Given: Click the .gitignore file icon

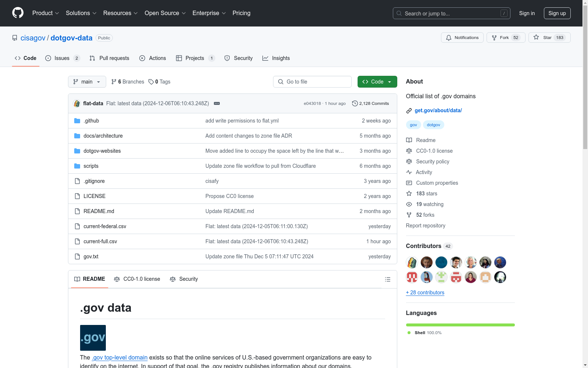Looking at the screenshot, I should coord(77,181).
